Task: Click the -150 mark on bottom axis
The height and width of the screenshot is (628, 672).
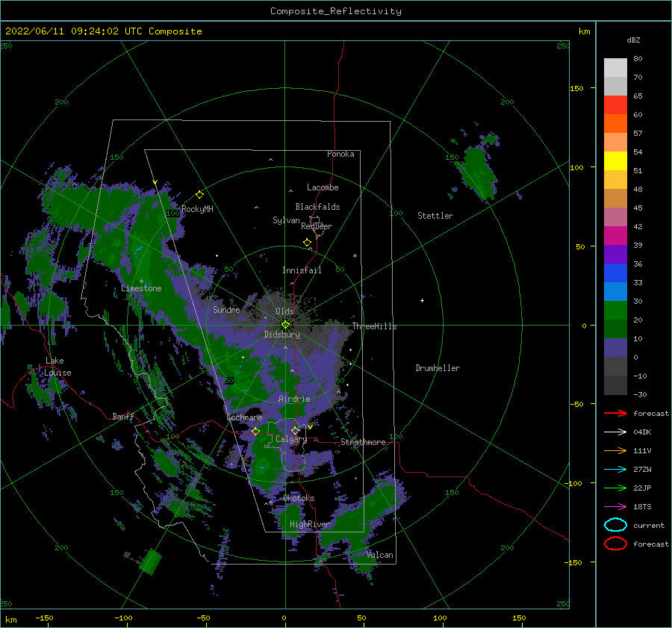Action: coord(45,618)
